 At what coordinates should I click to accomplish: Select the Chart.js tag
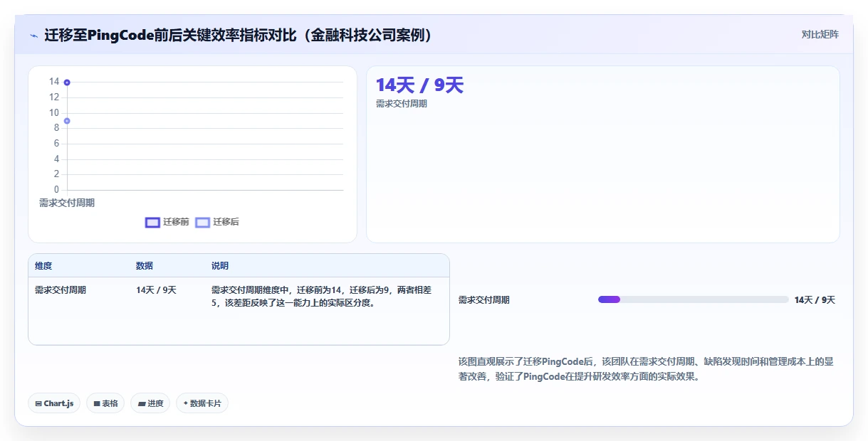55,403
